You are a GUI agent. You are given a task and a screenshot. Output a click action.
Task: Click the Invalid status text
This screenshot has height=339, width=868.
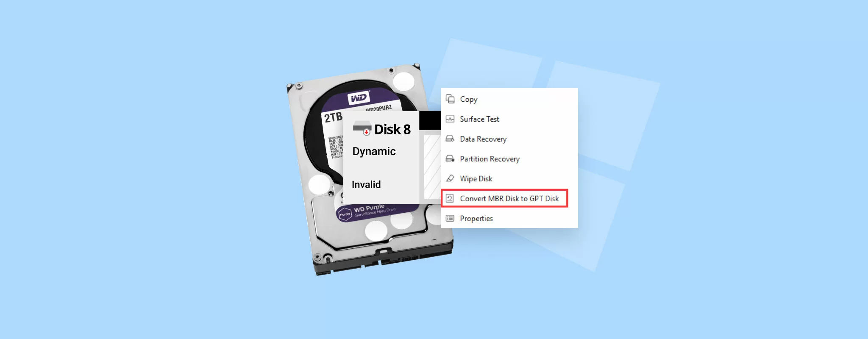(x=366, y=184)
